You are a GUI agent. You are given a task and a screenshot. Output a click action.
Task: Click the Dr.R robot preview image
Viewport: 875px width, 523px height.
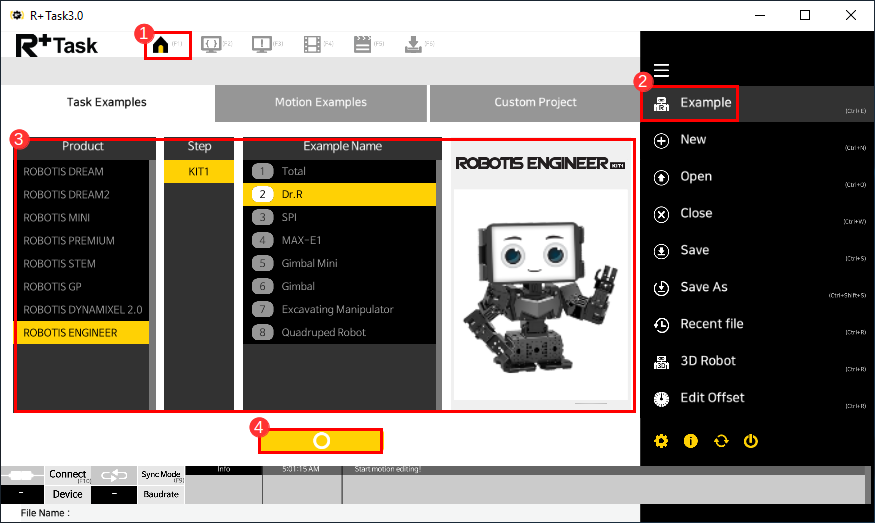click(x=541, y=295)
